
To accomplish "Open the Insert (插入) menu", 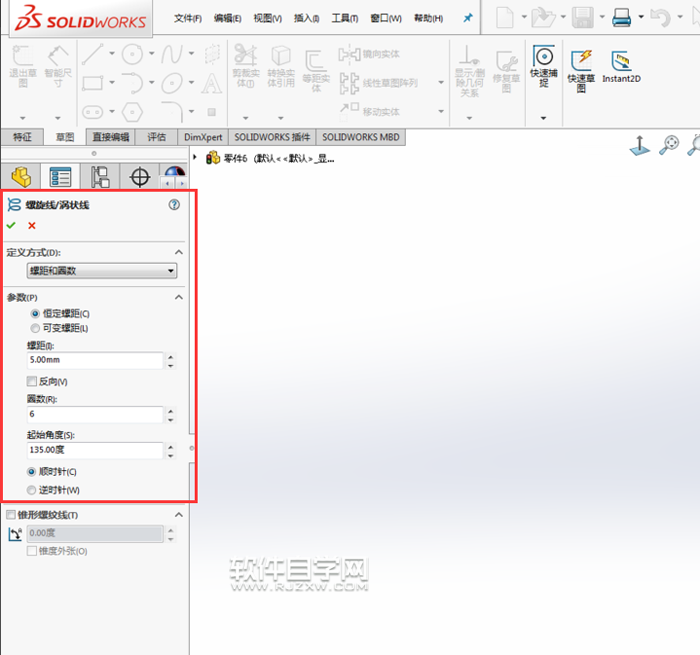I will [x=306, y=18].
